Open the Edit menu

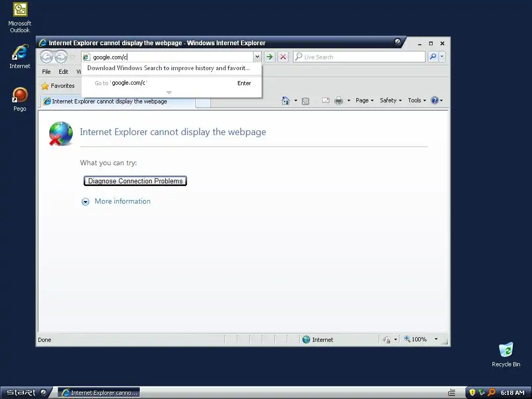pos(63,72)
